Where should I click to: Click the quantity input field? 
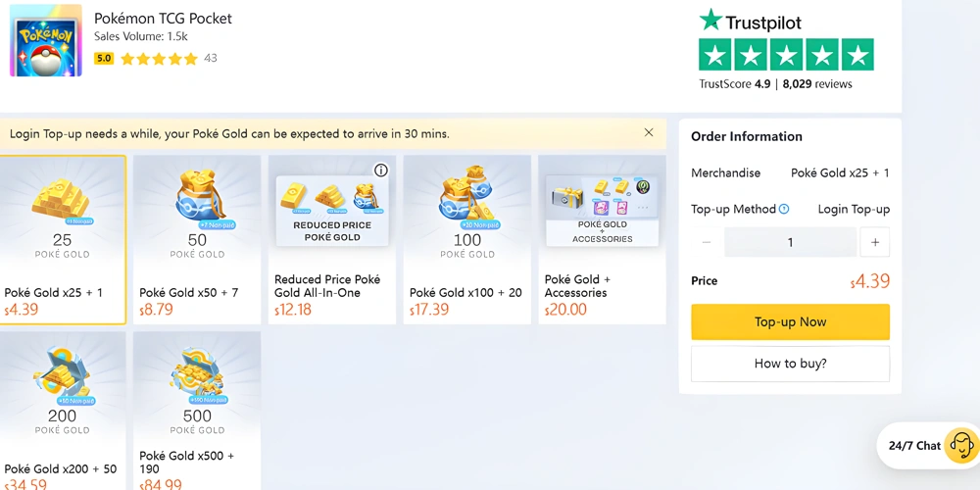tap(790, 242)
